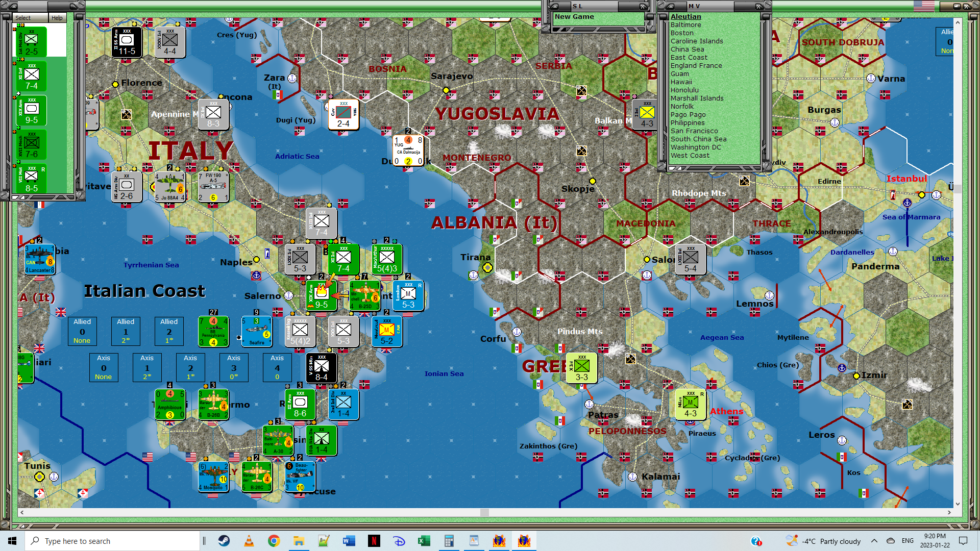Click the map's horizontal scrollbar thumb
This screenshot has height=551, width=980.
pyautogui.click(x=484, y=512)
